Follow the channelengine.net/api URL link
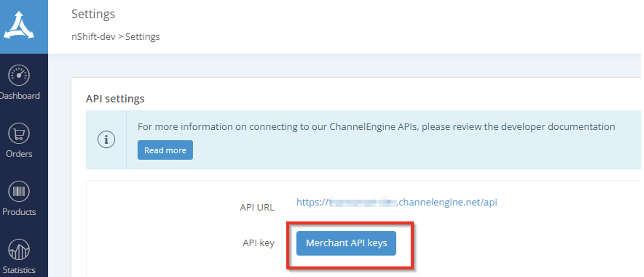The width and height of the screenshot is (644, 277). coord(396,202)
